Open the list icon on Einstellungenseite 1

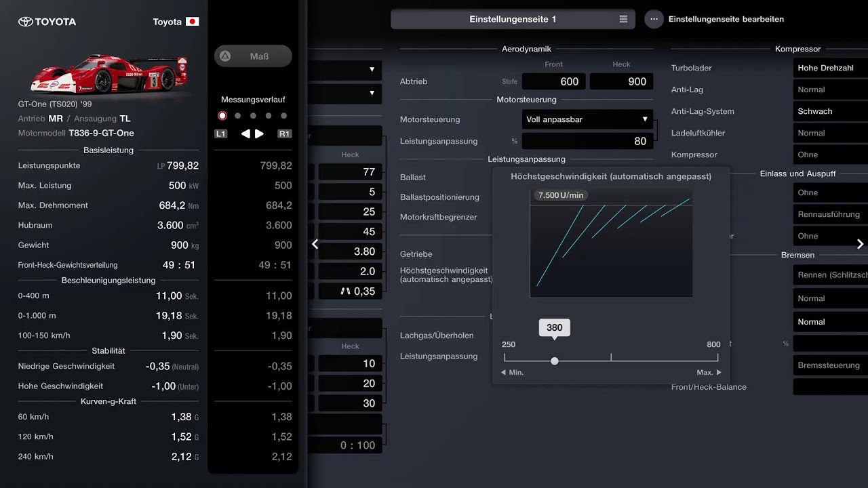click(623, 19)
